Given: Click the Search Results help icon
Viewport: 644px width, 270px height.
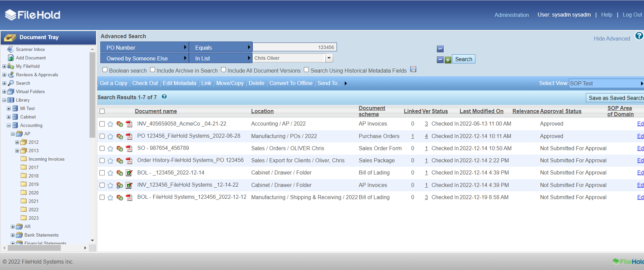Looking at the screenshot, I should point(164,97).
